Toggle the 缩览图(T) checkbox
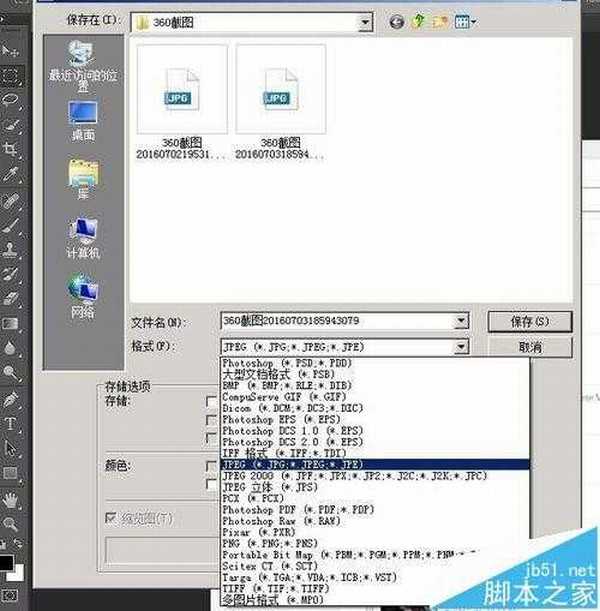Viewport: 600px width, 611px height. pyautogui.click(x=111, y=518)
